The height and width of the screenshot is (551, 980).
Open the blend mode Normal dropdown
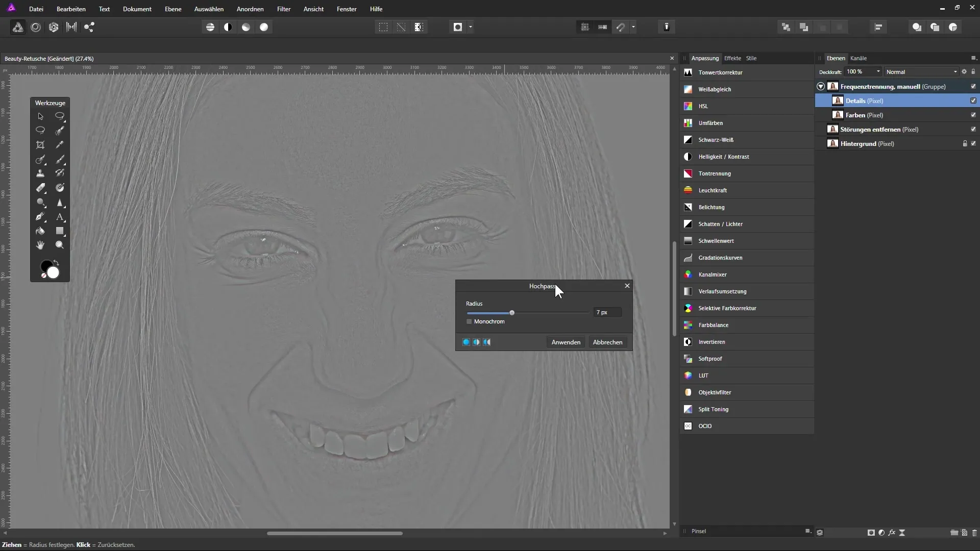coord(922,72)
